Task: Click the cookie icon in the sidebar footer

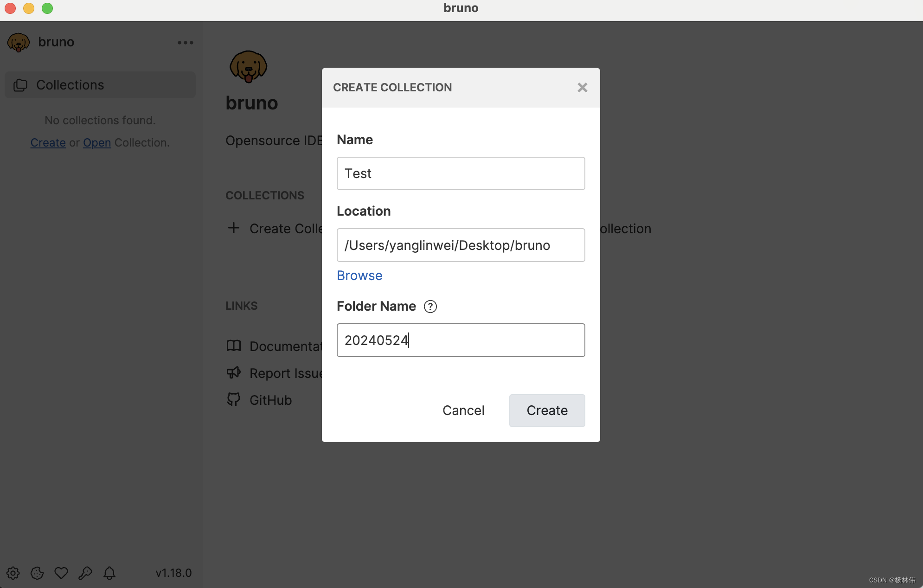Action: (37, 573)
